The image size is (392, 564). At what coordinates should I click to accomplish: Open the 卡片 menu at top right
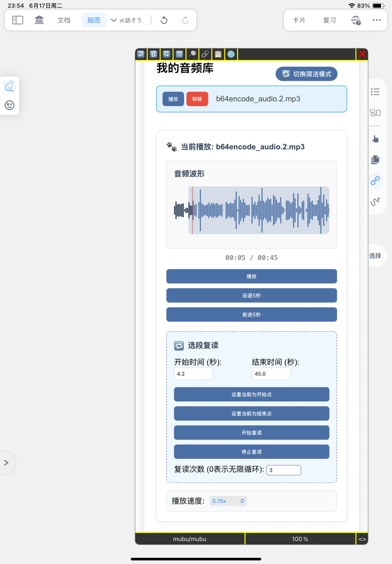point(299,20)
